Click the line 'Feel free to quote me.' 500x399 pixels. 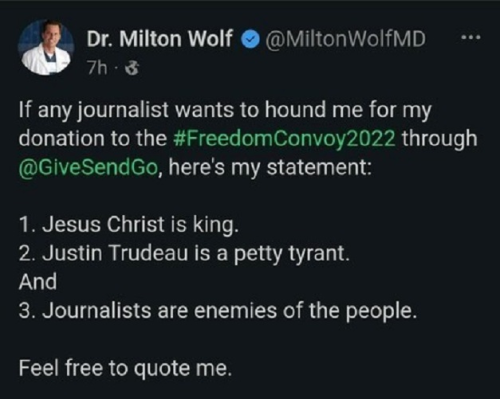(x=125, y=369)
